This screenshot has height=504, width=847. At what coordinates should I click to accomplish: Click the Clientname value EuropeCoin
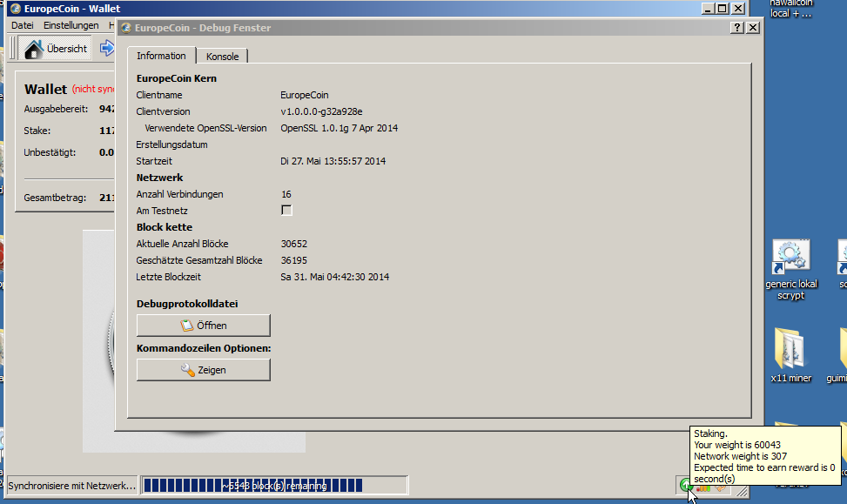coord(304,95)
